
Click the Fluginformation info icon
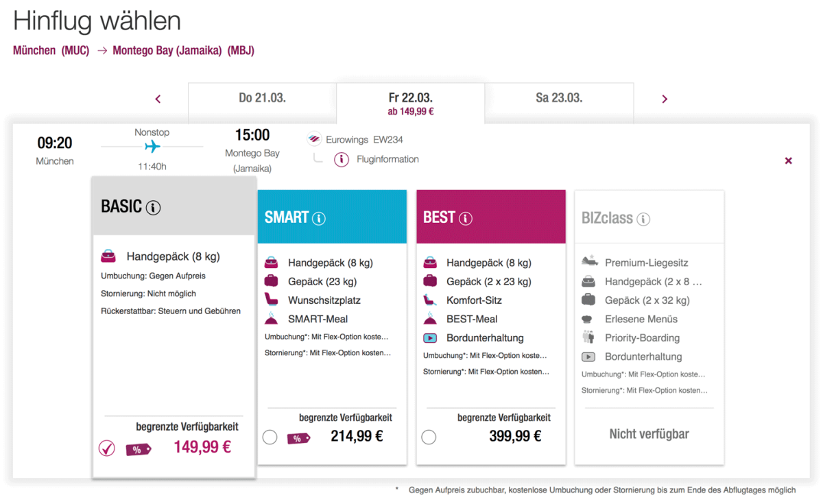342,160
